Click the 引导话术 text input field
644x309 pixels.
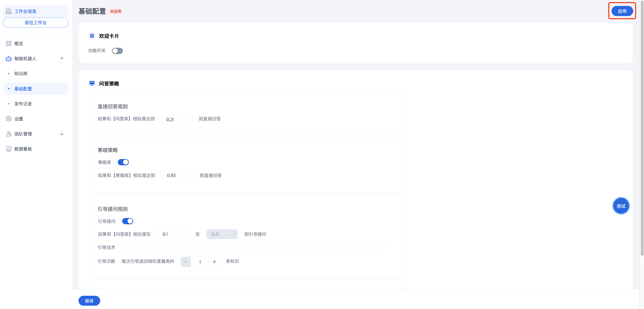point(253,247)
